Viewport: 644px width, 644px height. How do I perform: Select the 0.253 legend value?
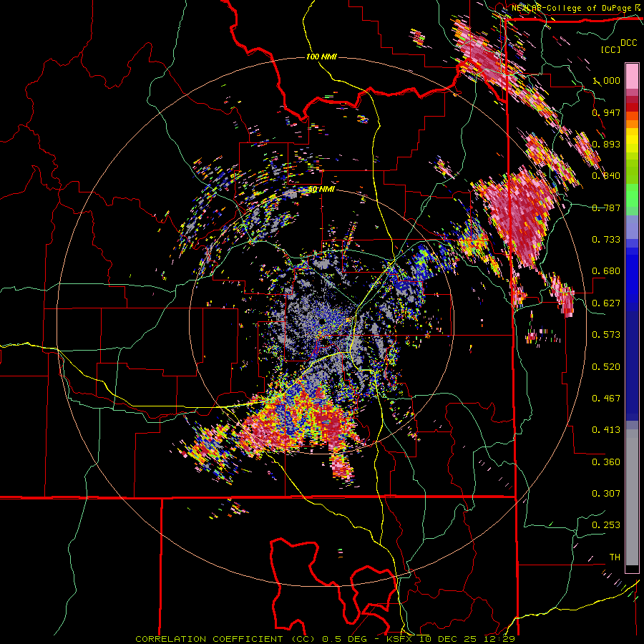pyautogui.click(x=606, y=525)
